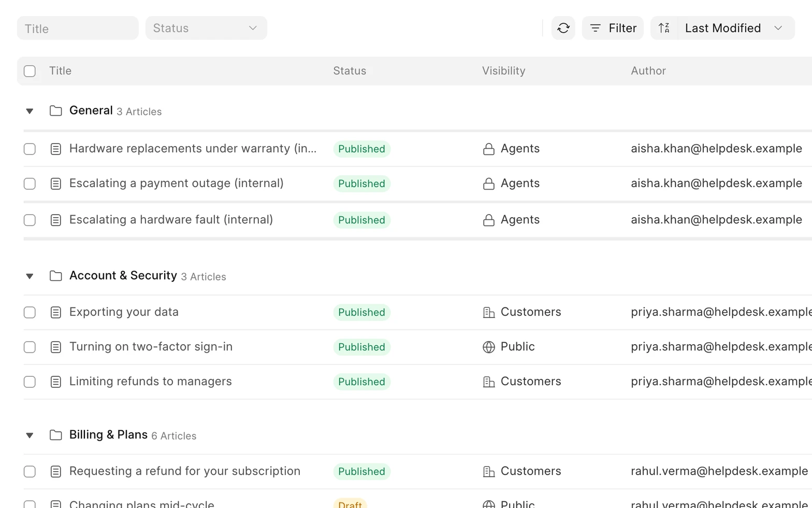812x508 pixels.
Task: Mark the Turning on two-factor sign-in checkbox
Action: (x=30, y=347)
